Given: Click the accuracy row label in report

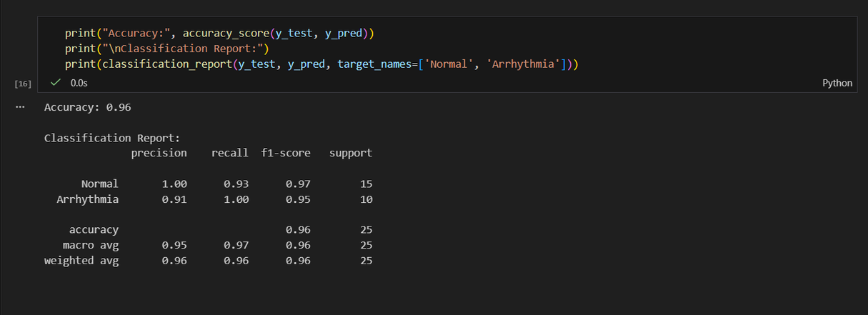Looking at the screenshot, I should [x=94, y=230].
